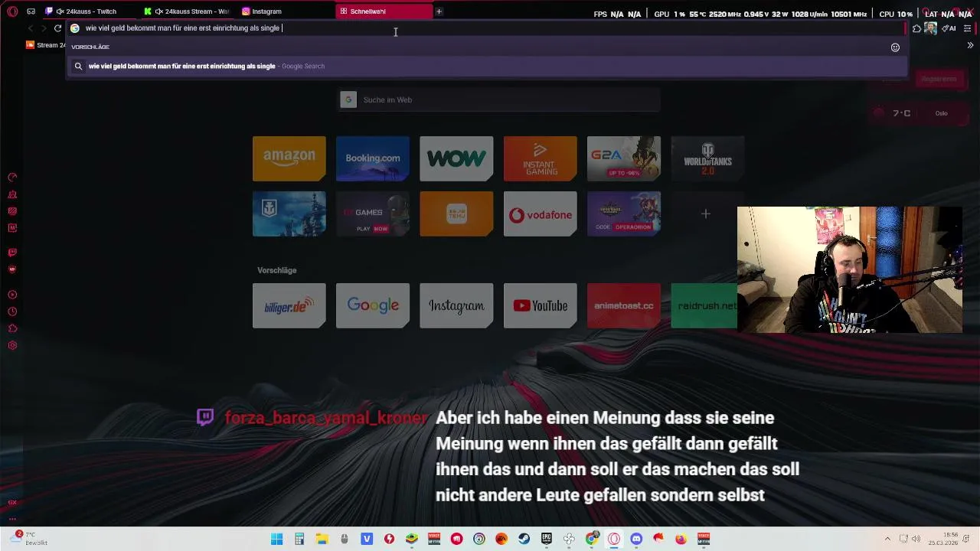Open the player sidebar icon
This screenshot has height=551, width=980.
click(x=12, y=295)
